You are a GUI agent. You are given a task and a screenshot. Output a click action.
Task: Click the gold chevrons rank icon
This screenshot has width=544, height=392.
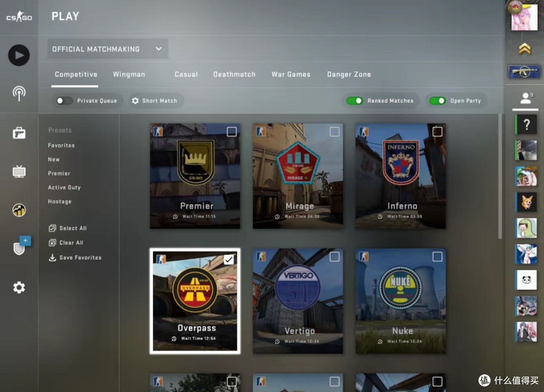click(x=524, y=49)
